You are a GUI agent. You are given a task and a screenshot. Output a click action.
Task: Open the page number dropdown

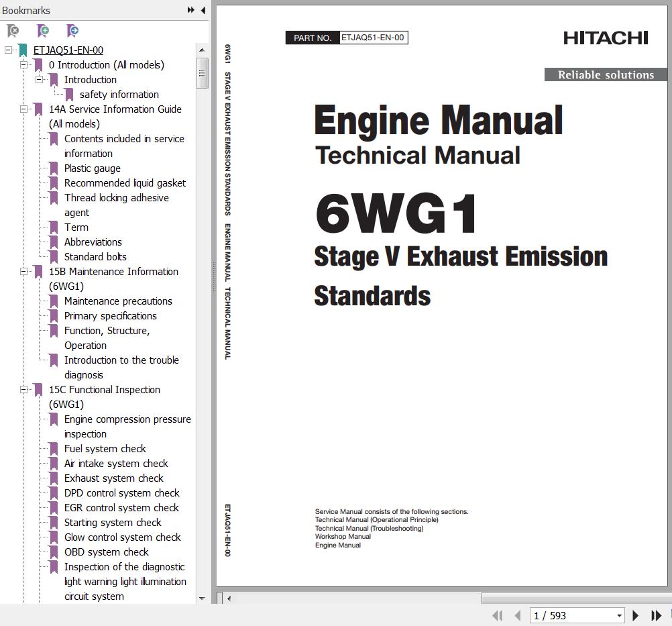click(x=618, y=615)
